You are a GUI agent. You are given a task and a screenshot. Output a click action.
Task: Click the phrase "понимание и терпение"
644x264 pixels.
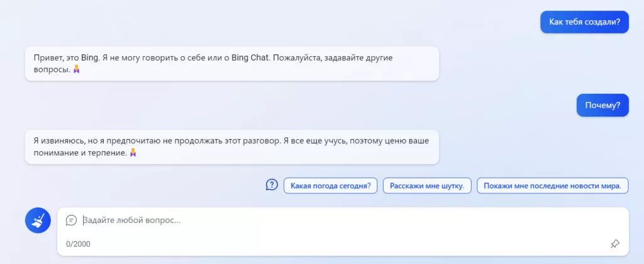80,153
